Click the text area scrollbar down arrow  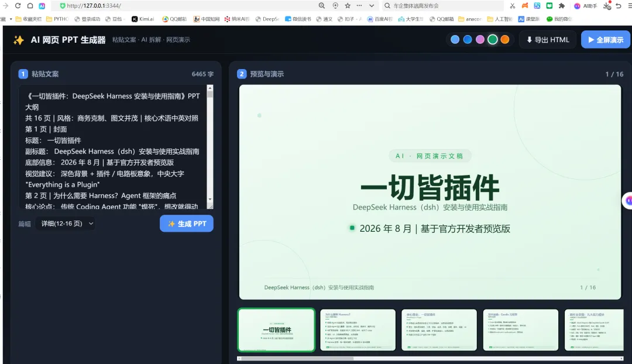(209, 199)
